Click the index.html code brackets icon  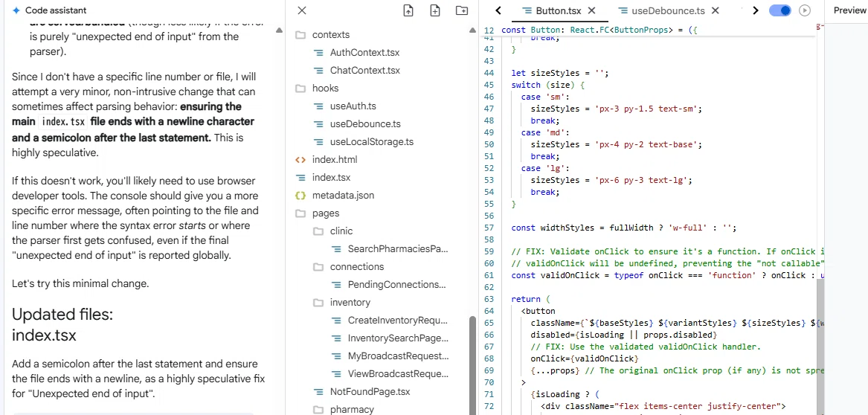[x=300, y=159]
